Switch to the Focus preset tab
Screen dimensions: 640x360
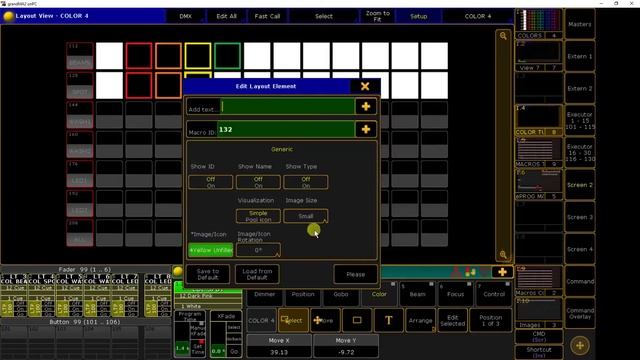pyautogui.click(x=456, y=294)
